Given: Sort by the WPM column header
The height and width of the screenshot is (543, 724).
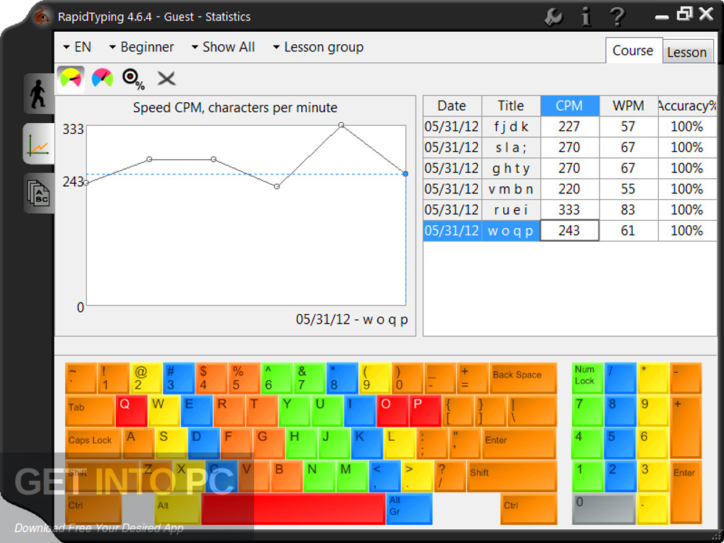Looking at the screenshot, I should click(628, 106).
